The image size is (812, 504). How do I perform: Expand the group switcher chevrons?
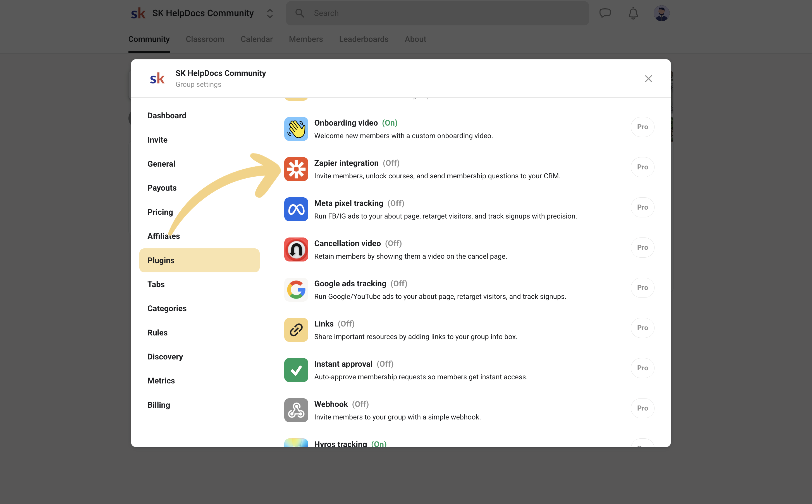(x=270, y=13)
